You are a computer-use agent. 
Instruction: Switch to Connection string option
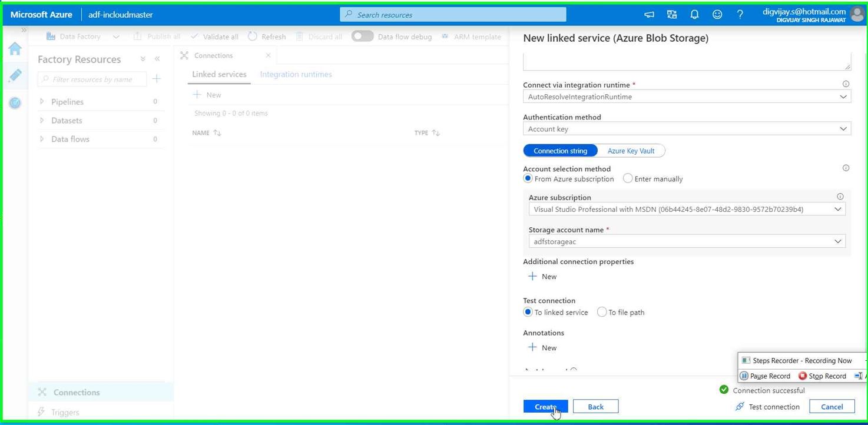click(560, 151)
